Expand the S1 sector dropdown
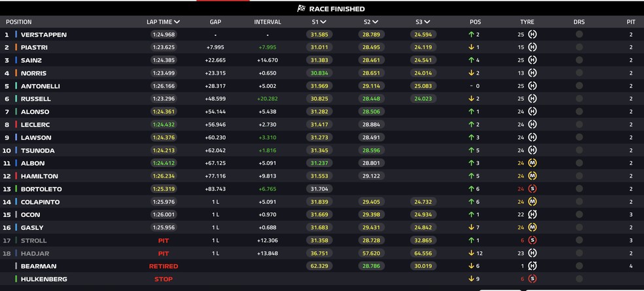The height and width of the screenshot is (291, 644). [x=323, y=22]
